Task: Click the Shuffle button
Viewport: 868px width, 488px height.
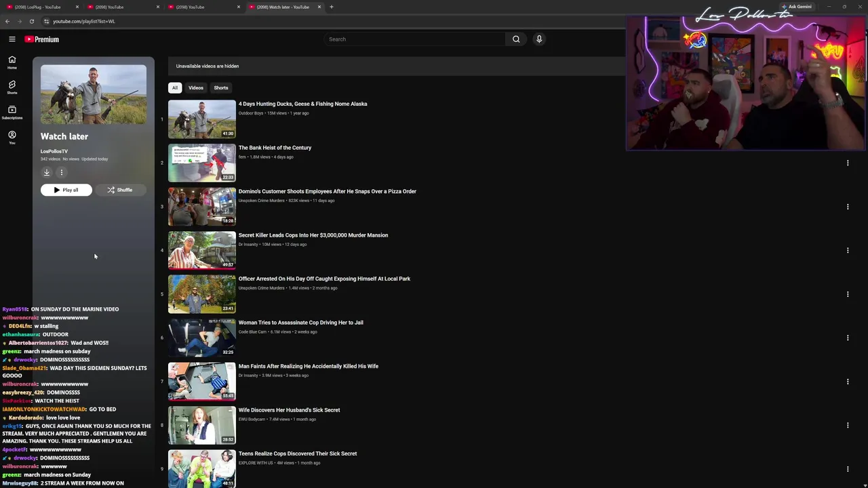Action: 120,190
